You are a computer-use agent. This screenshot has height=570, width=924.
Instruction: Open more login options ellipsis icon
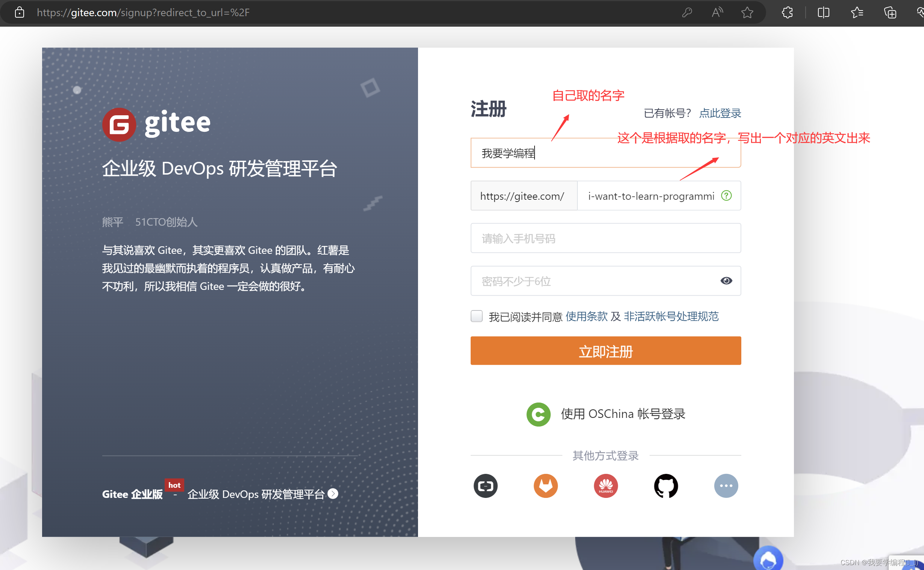(726, 486)
